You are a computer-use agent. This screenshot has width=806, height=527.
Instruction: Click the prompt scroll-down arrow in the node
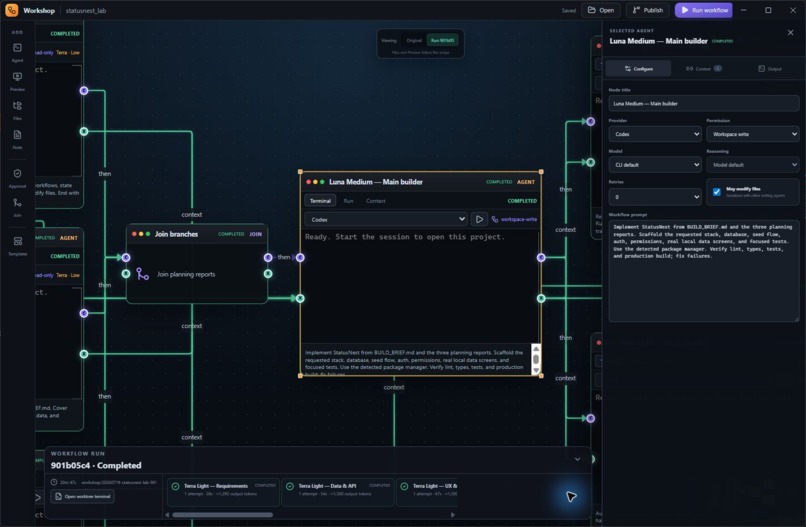pyautogui.click(x=536, y=370)
